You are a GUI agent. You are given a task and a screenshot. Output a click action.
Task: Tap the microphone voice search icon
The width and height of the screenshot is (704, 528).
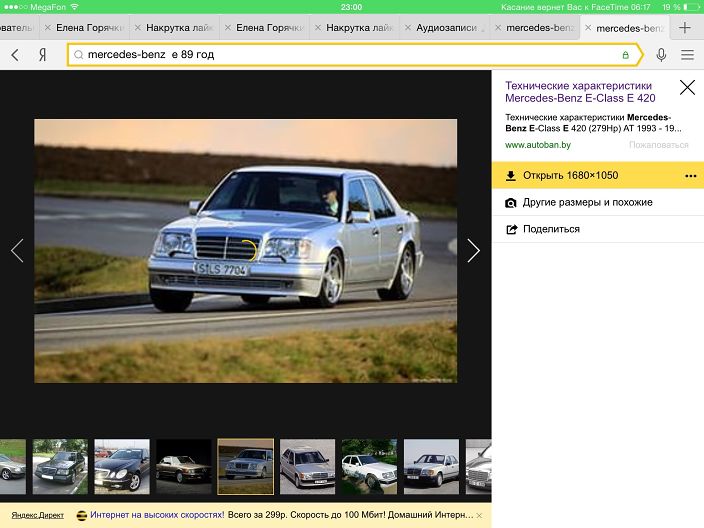661,55
